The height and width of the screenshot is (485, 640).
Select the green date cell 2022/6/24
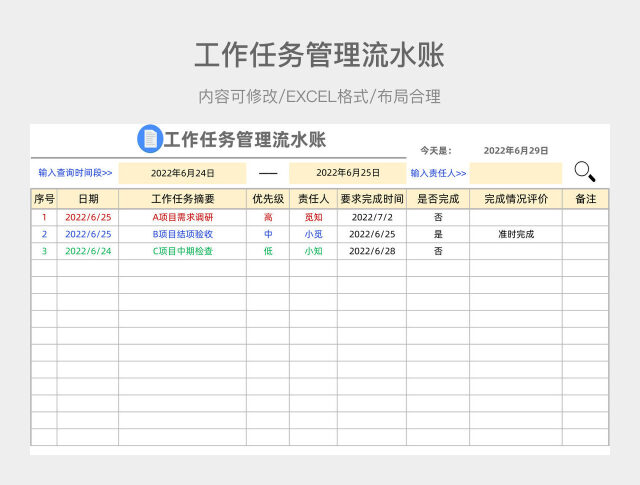click(88, 251)
